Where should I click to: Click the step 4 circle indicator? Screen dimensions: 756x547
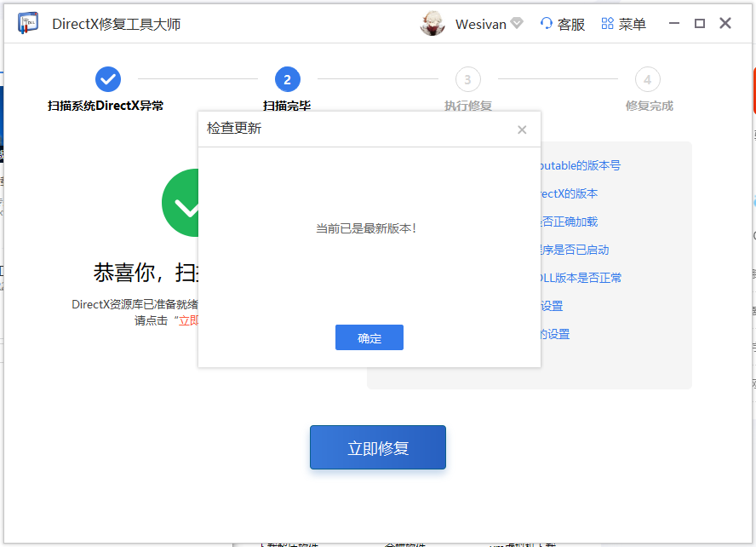coord(648,79)
